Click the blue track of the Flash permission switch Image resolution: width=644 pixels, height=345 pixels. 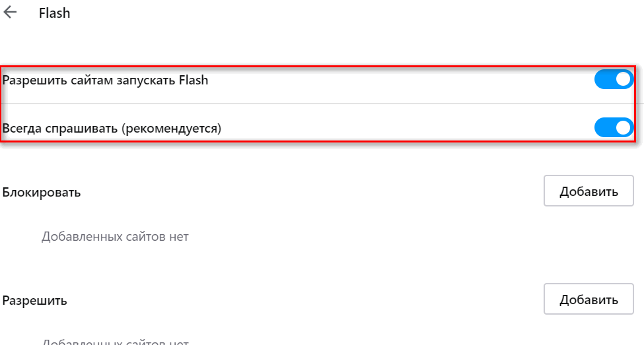(x=604, y=80)
